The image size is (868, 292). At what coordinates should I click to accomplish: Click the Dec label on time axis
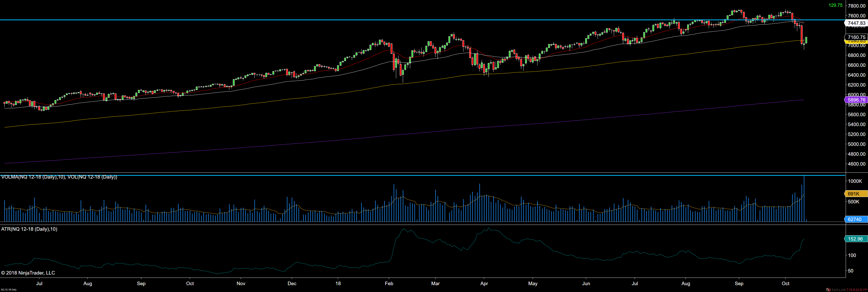292,284
